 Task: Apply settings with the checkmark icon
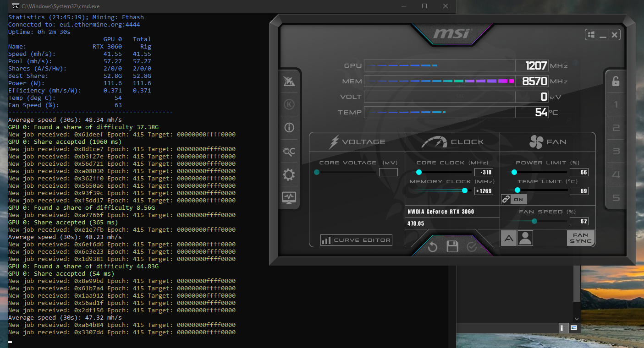click(x=472, y=247)
